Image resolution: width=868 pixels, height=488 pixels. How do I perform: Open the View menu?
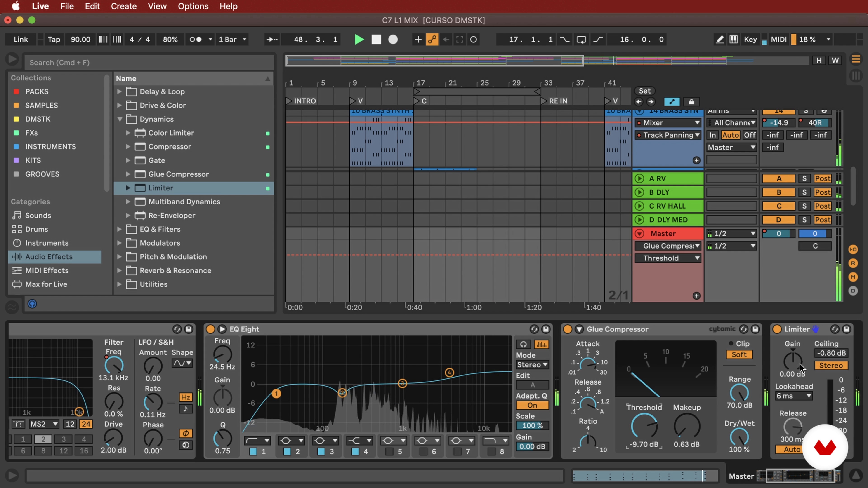[157, 6]
